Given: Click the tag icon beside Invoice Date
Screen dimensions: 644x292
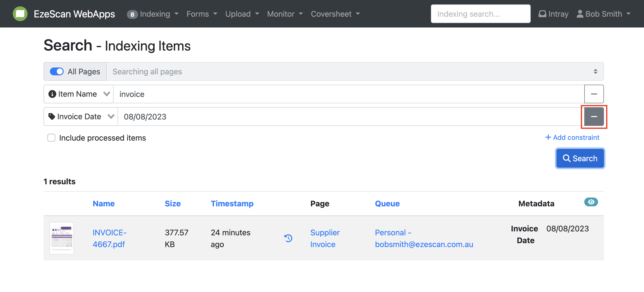Looking at the screenshot, I should click(52, 117).
